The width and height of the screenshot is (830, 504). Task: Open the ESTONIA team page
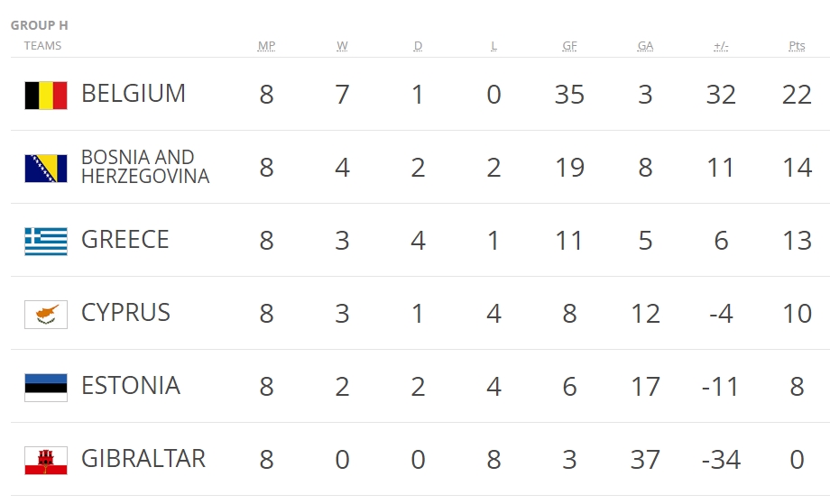[x=131, y=386]
